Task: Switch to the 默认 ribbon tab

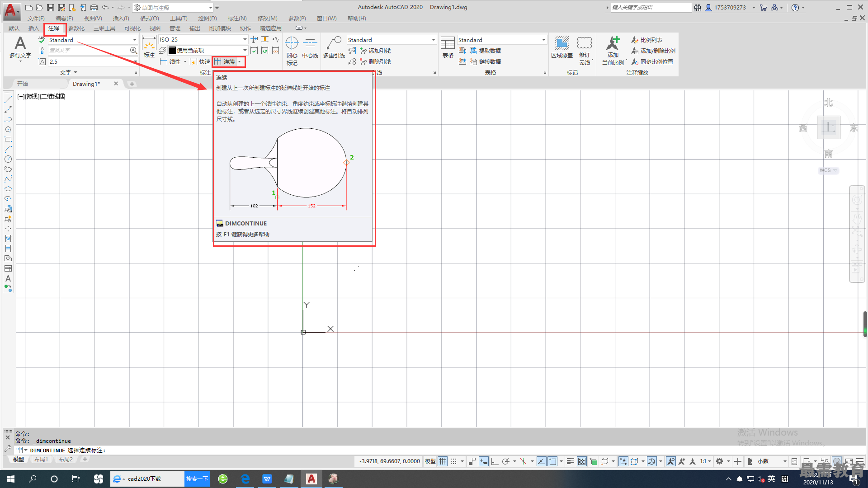Action: tap(14, 28)
